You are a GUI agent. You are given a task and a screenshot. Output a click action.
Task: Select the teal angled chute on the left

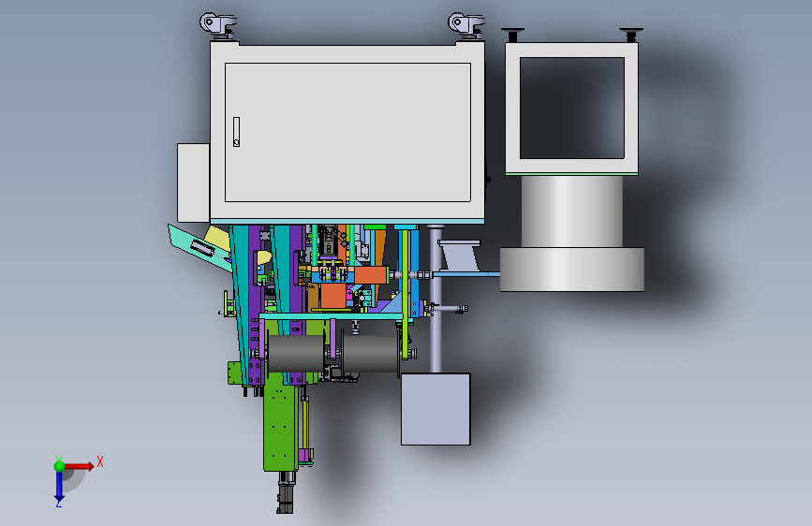[x=199, y=247]
